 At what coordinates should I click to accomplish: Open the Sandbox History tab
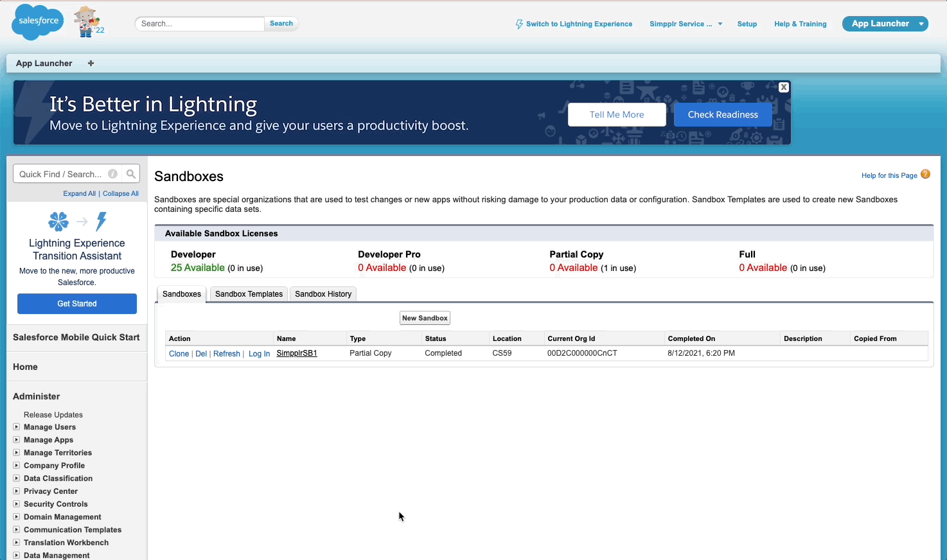(x=323, y=294)
